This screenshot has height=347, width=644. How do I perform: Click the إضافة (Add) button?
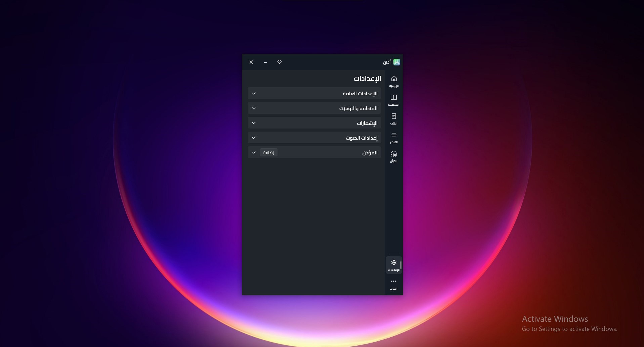click(x=268, y=152)
